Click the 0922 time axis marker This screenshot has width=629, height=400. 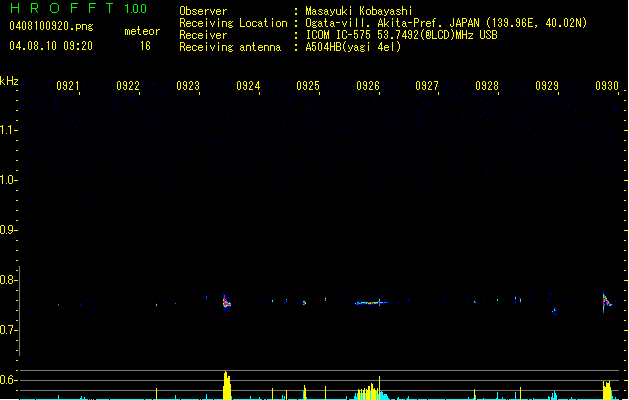coord(128,86)
